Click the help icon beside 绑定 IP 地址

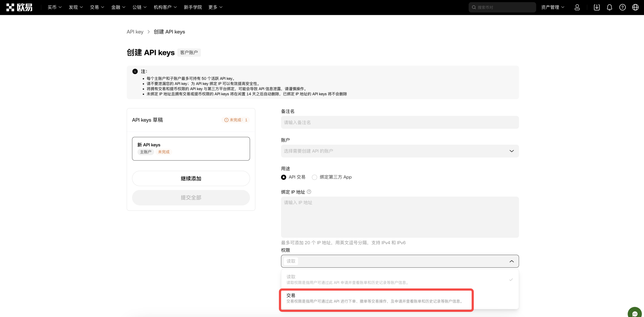click(309, 192)
